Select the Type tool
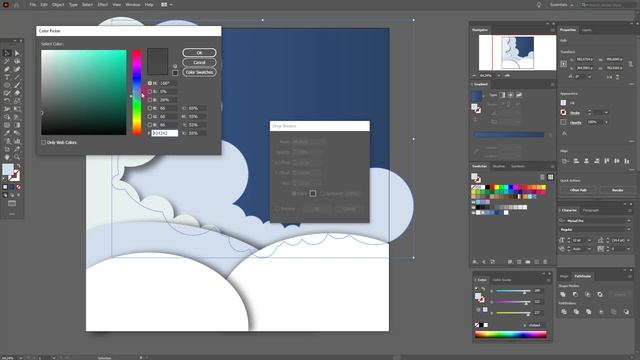 (7, 77)
